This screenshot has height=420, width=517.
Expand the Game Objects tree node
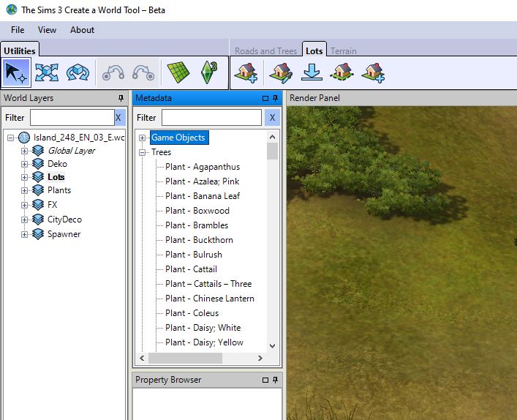pos(143,138)
